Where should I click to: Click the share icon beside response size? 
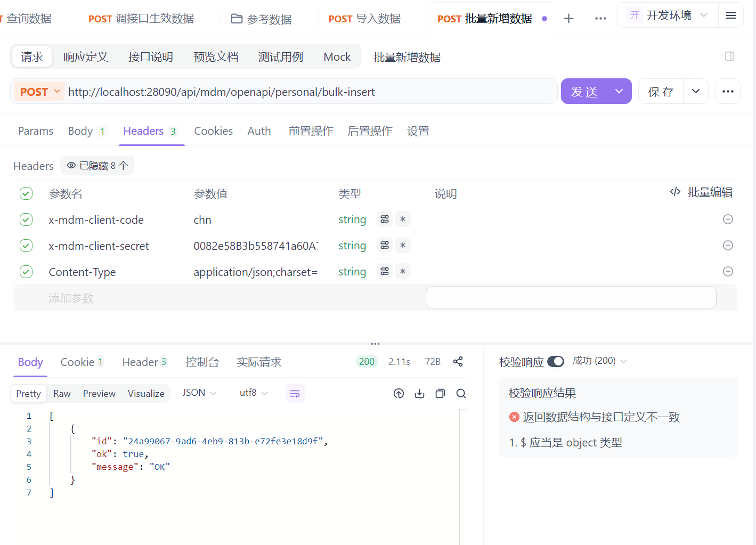click(x=458, y=362)
